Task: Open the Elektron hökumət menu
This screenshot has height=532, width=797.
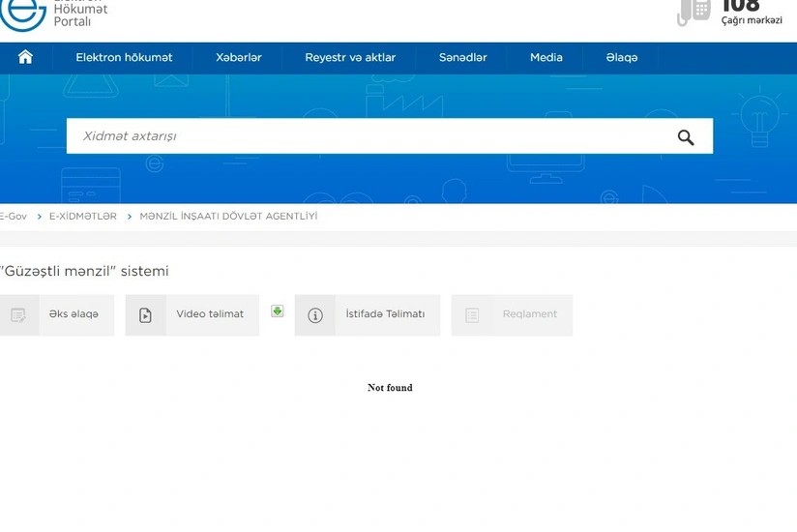Action: (x=124, y=58)
